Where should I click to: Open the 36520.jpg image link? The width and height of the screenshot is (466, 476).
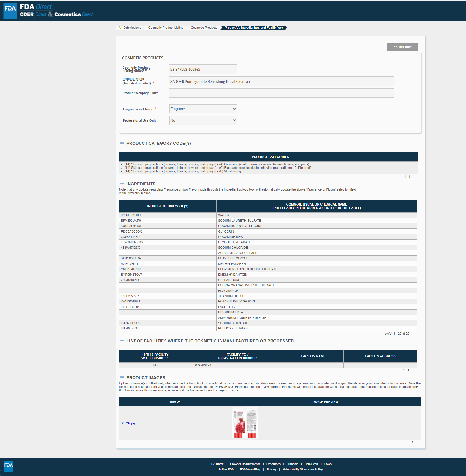(x=128, y=423)
